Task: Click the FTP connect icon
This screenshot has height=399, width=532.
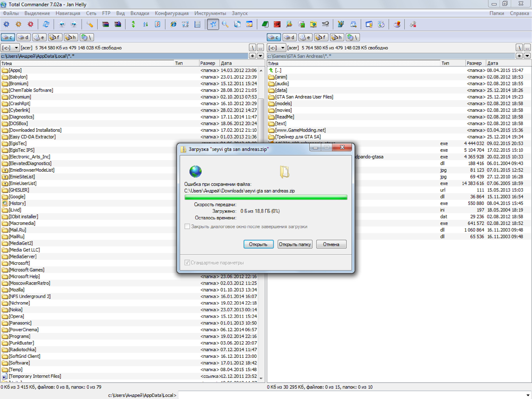Action: (185, 24)
